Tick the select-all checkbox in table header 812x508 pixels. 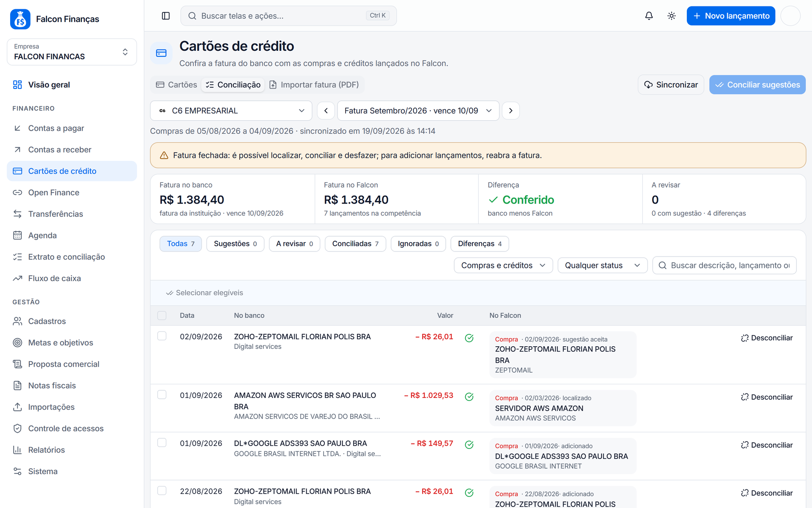[x=162, y=315]
